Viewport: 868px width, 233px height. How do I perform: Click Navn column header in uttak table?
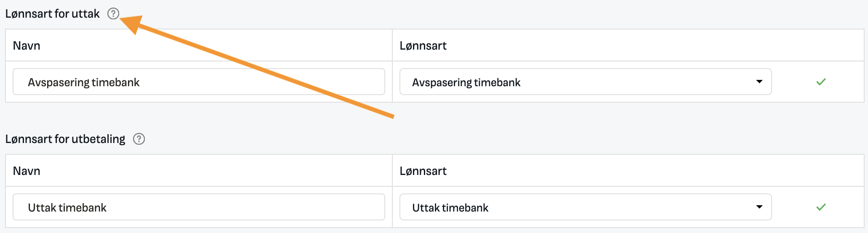pyautogui.click(x=27, y=45)
